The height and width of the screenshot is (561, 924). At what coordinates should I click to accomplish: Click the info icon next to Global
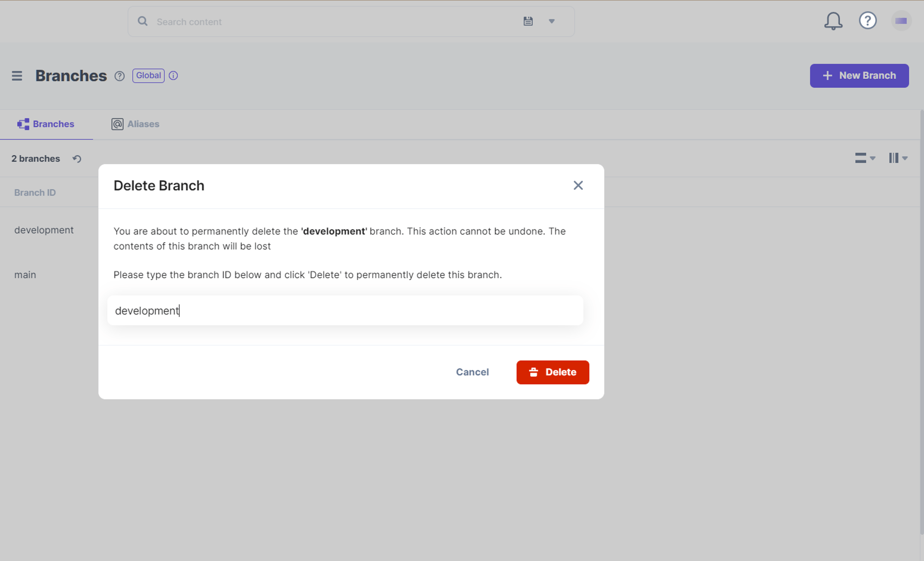tap(173, 76)
